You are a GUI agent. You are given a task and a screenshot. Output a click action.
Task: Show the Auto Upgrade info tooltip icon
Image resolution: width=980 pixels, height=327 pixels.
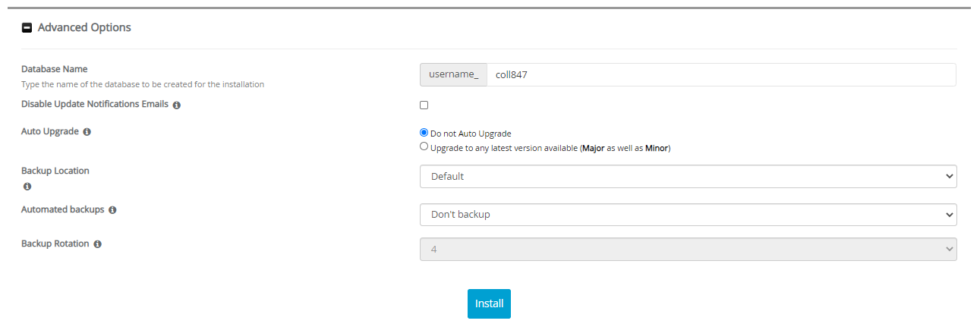pos(87,132)
